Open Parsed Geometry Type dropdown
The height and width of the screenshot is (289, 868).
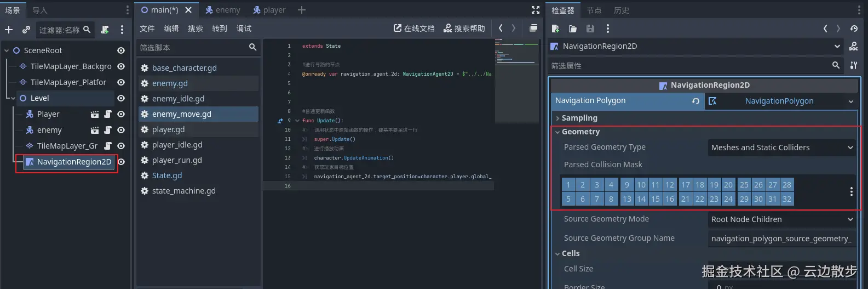pyautogui.click(x=781, y=148)
